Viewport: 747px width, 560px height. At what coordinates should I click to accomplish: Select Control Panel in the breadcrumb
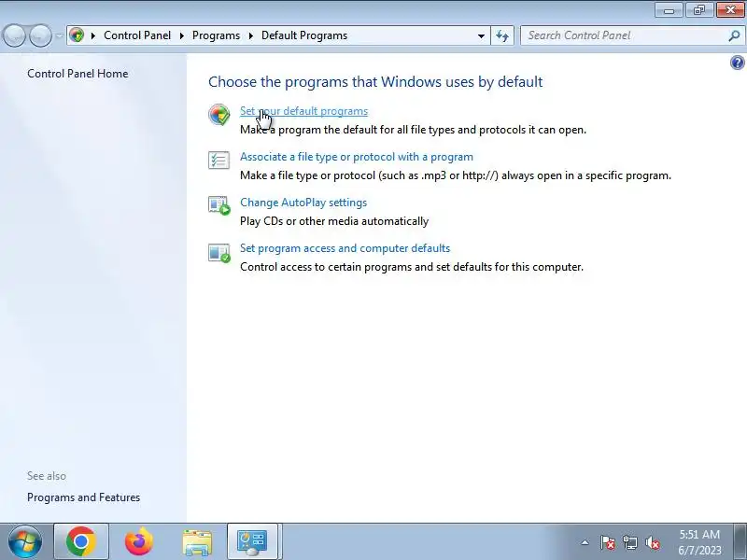point(137,35)
